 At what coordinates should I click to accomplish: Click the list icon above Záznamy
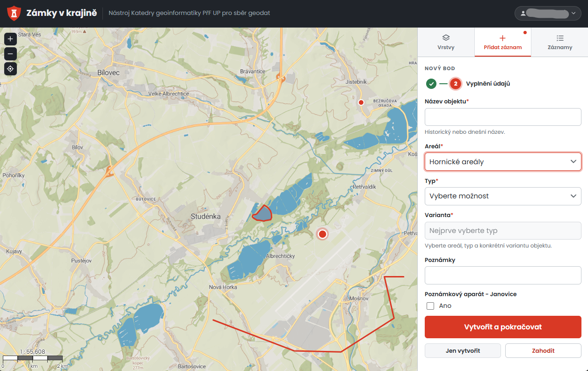(x=560, y=38)
